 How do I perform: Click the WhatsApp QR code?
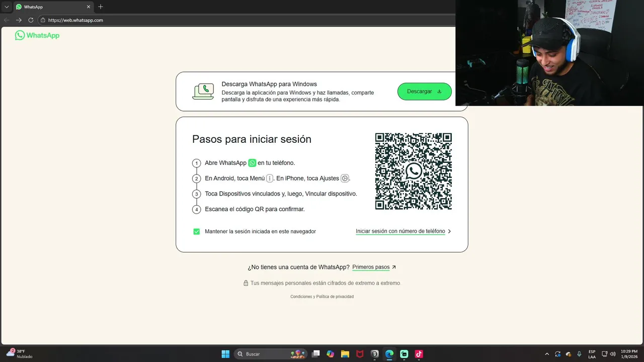[414, 171]
